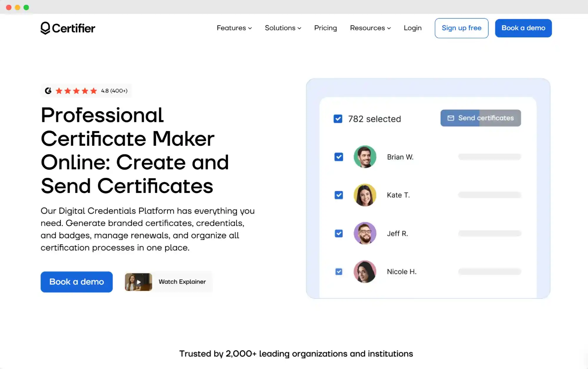Expand the Features dropdown menu
Image resolution: width=588 pixels, height=369 pixels.
pos(234,28)
